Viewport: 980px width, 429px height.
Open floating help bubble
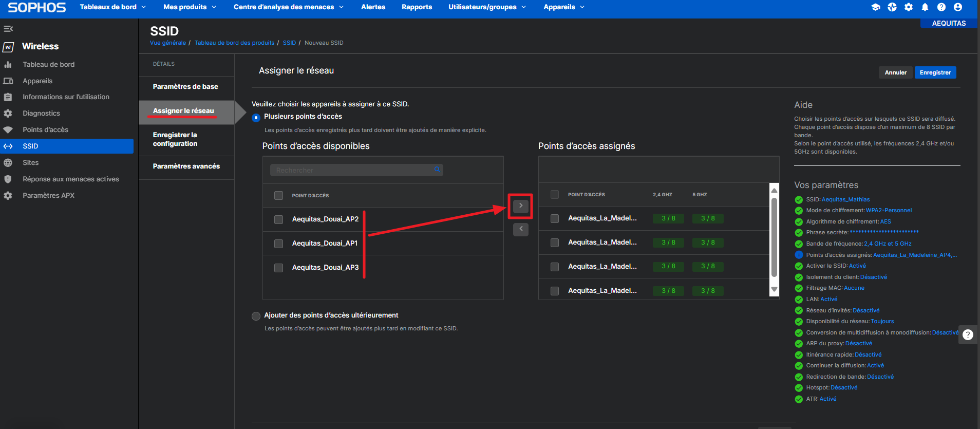[x=968, y=335]
